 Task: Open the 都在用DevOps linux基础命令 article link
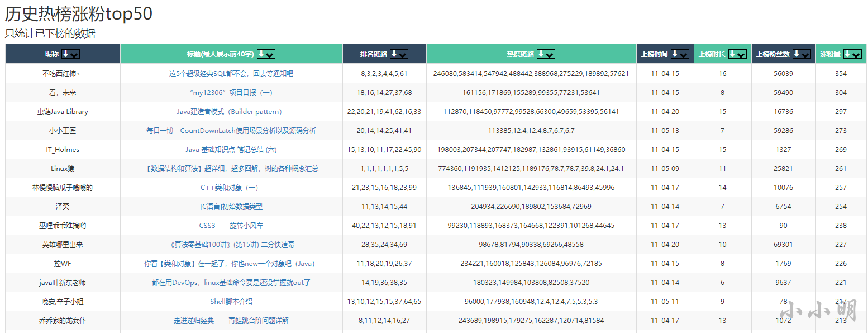[231, 283]
